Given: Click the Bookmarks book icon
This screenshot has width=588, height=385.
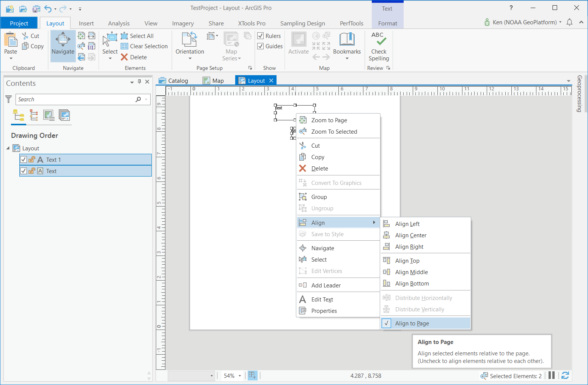Looking at the screenshot, I should pos(347,39).
